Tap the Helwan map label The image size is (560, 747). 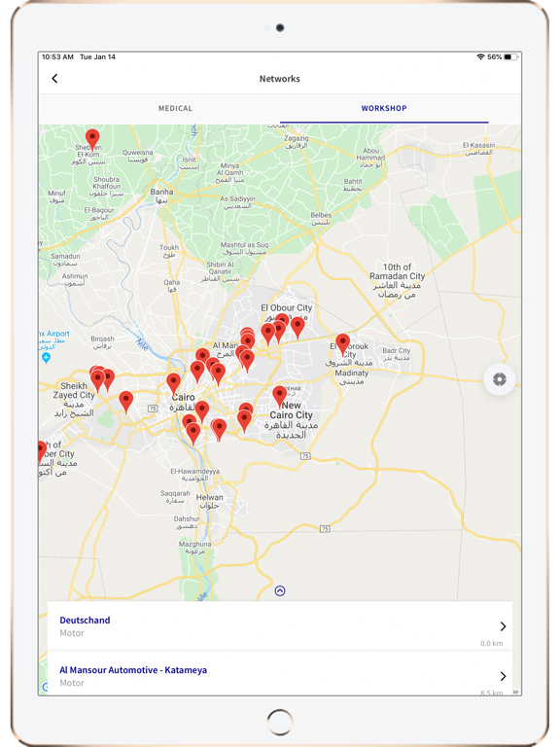(210, 501)
